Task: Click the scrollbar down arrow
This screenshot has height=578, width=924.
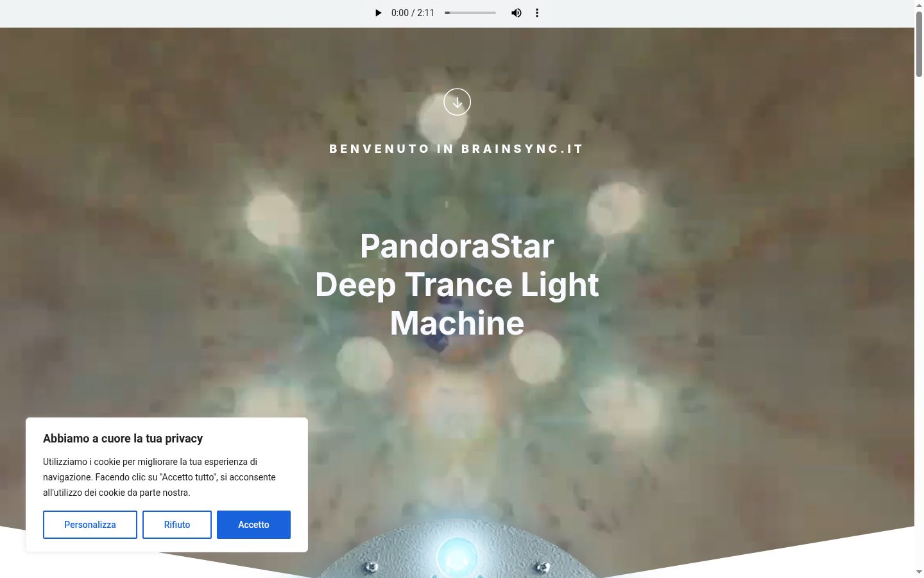Action: 919,572
